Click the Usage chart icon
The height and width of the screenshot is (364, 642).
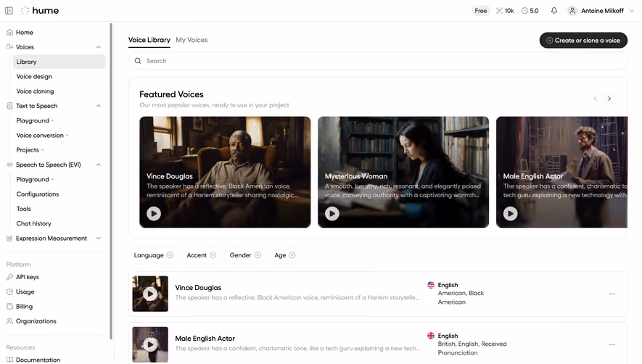[x=9, y=291]
